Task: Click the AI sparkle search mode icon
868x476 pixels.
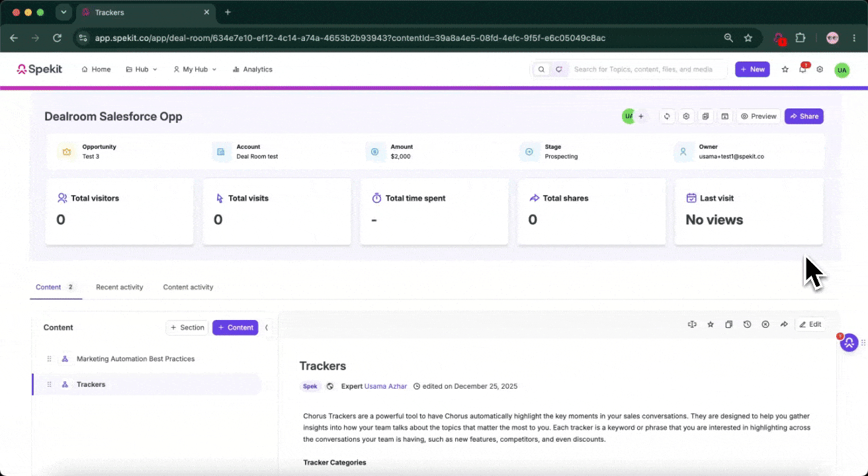Action: [560, 69]
